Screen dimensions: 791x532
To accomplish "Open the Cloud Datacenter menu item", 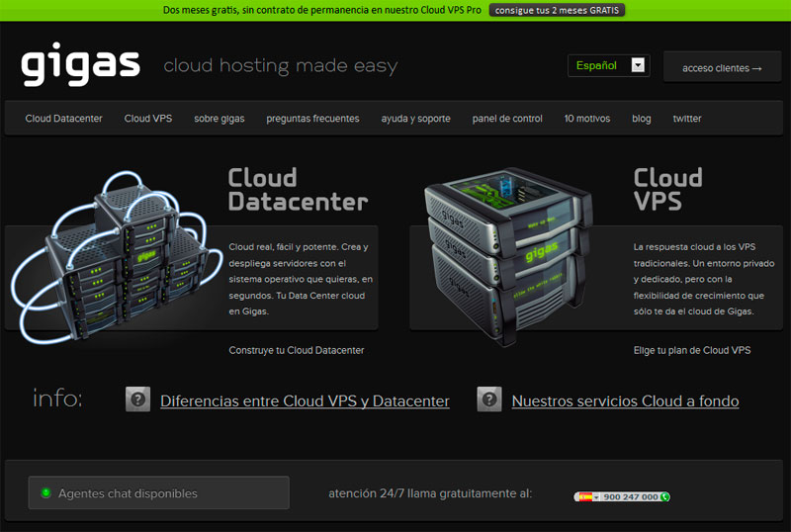I will click(x=63, y=118).
